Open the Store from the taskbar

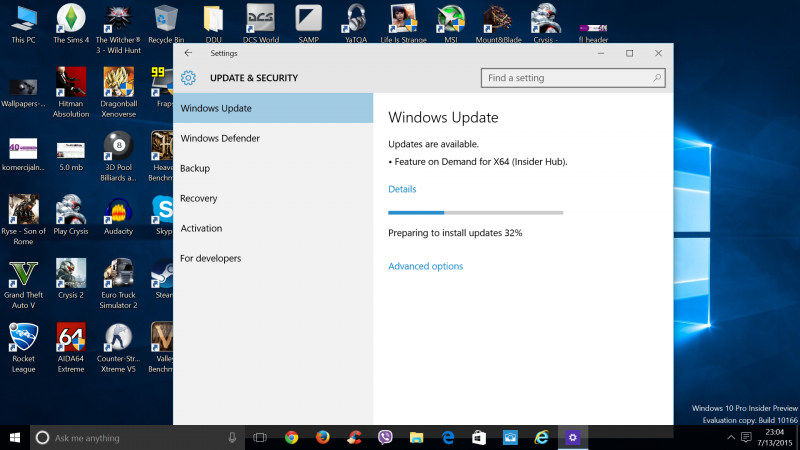479,438
